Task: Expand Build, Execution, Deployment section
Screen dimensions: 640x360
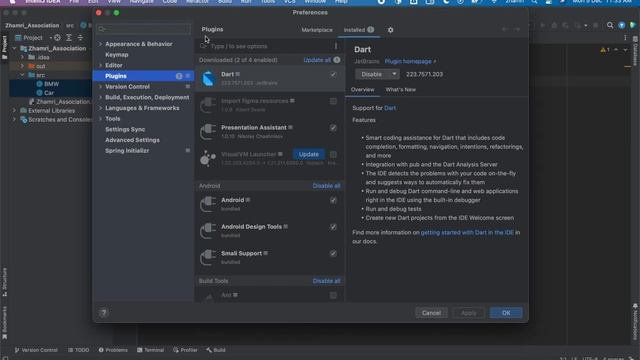Action: coord(100,97)
